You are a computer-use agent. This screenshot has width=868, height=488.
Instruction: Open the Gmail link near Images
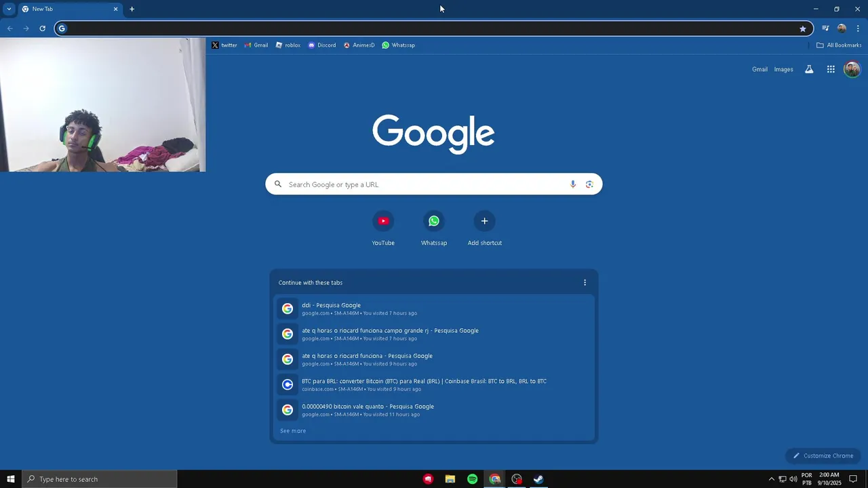coord(759,69)
